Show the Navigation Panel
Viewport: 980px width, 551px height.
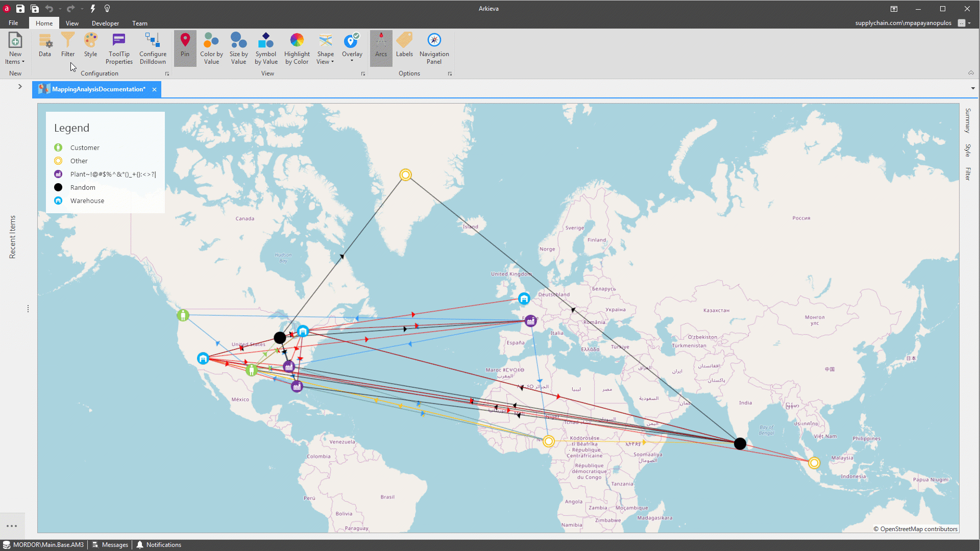pos(434,48)
